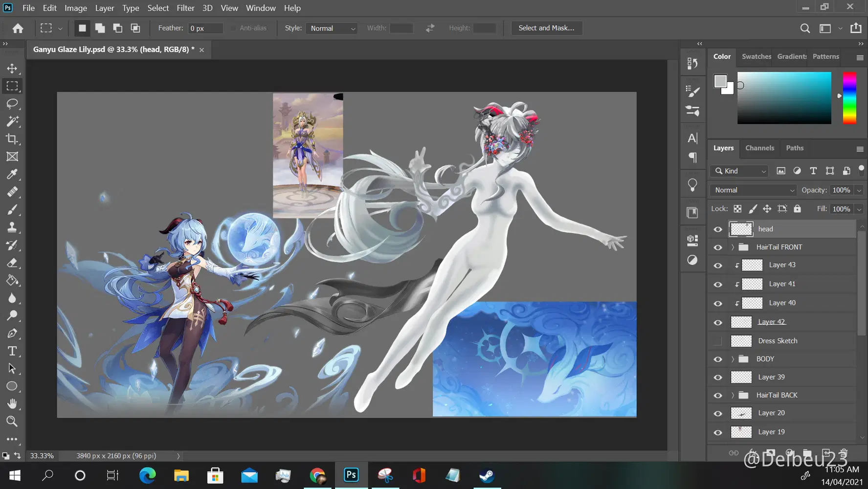
Task: Click the hue slider strip
Action: tap(849, 98)
